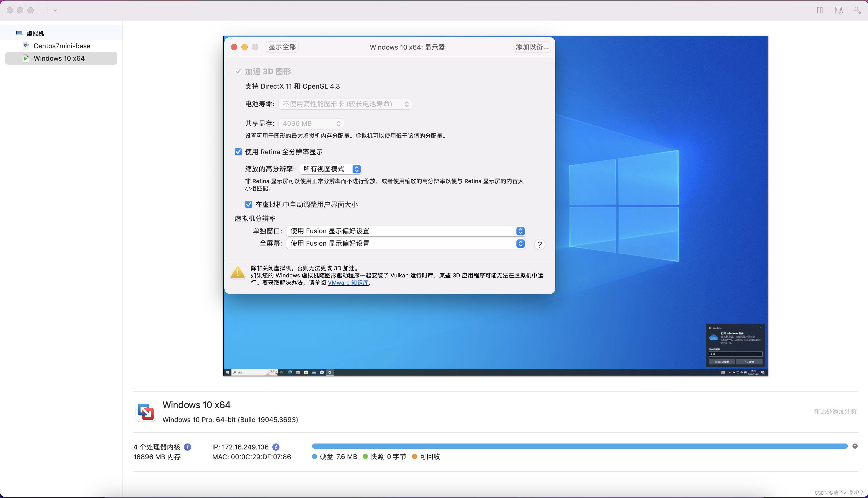
Task: Select Windows 10 x64 in the sidebar
Action: tap(59, 58)
